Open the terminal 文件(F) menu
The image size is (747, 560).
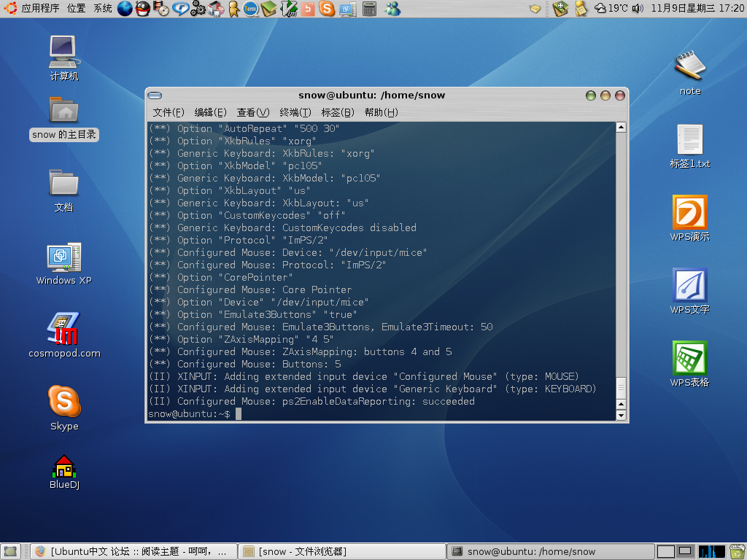[x=169, y=112]
